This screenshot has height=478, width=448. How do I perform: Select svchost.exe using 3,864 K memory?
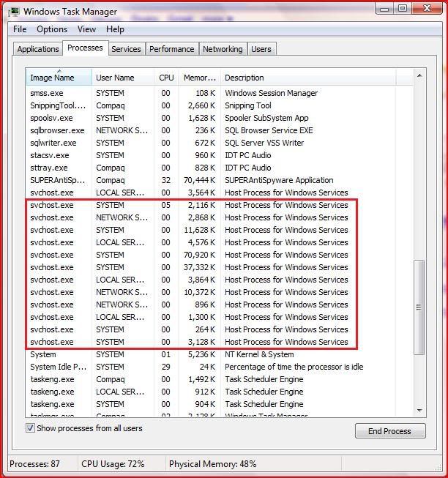tap(220, 280)
